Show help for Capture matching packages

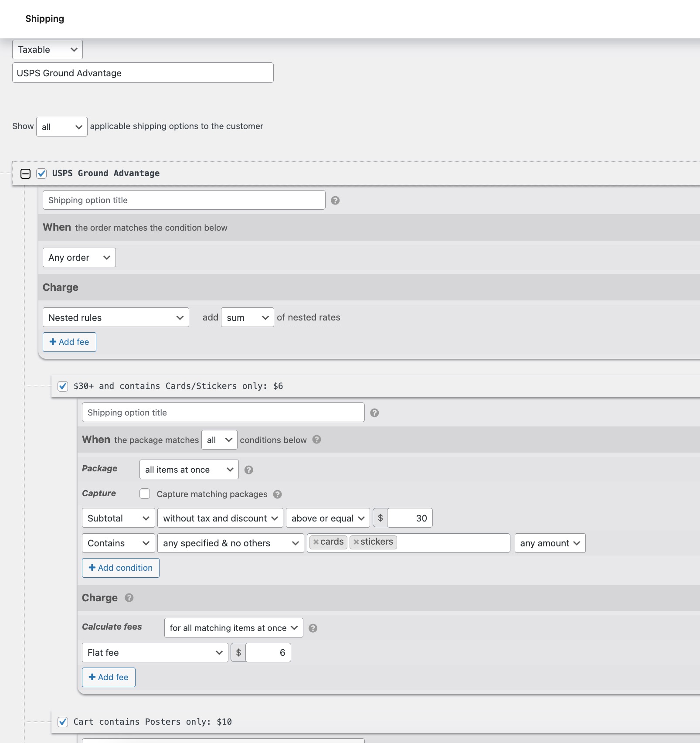pyautogui.click(x=277, y=494)
